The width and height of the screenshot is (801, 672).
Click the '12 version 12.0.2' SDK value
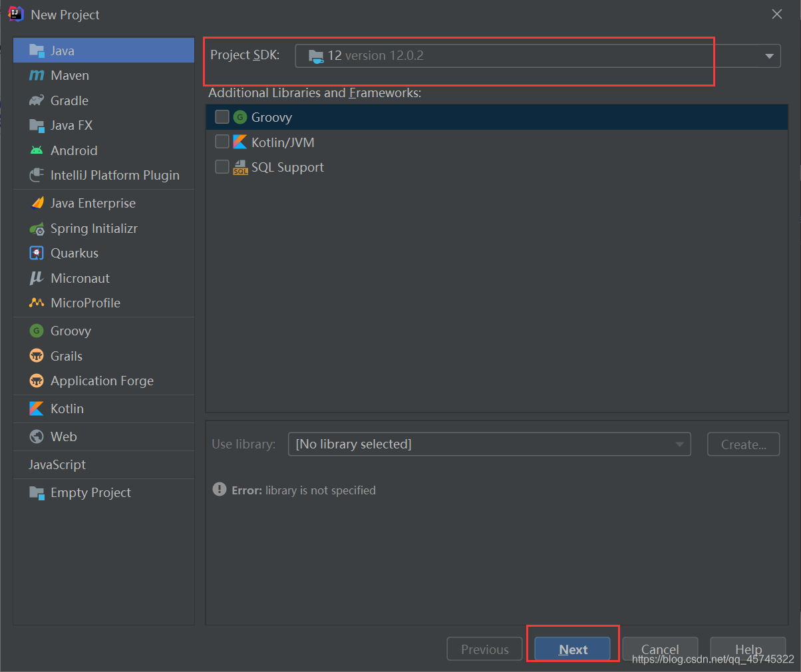[375, 56]
